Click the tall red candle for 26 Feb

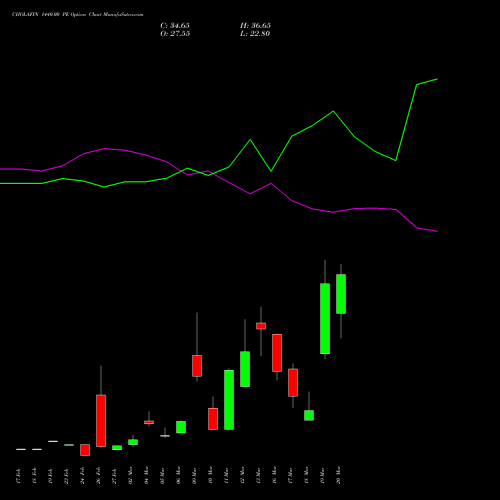coord(101,421)
